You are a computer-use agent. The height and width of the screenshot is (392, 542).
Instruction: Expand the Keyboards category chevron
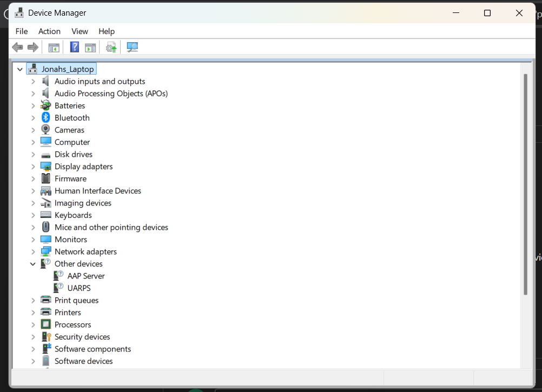tap(33, 215)
